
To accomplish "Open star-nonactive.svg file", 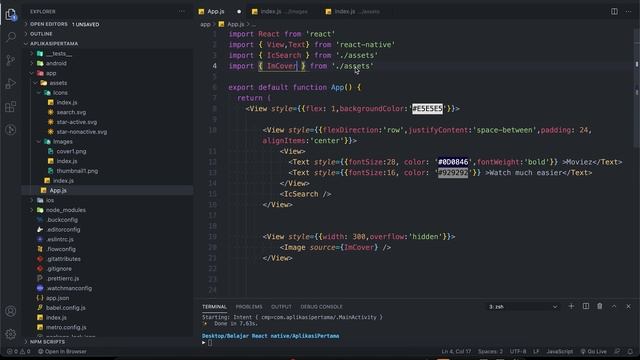I will pyautogui.click(x=82, y=132).
